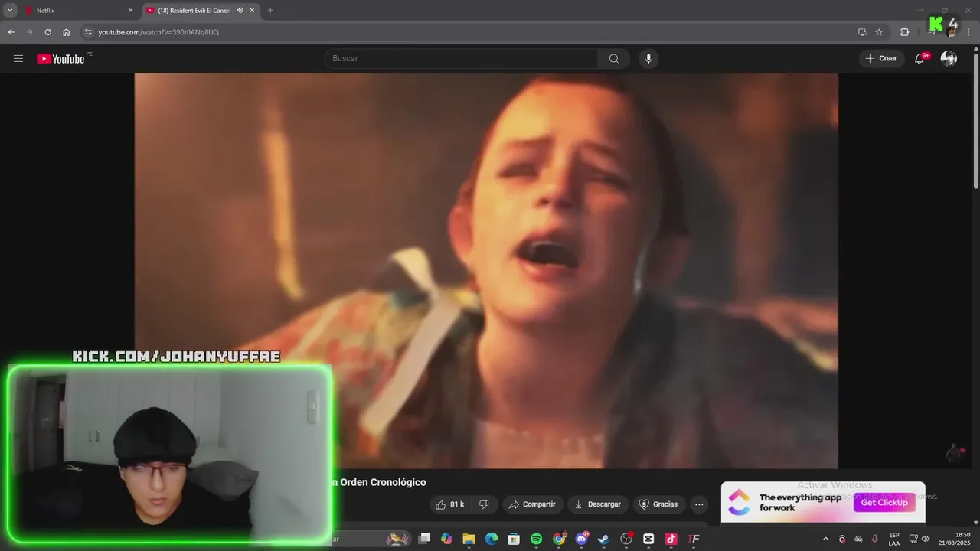
Task: Mute the YouTube tab audio icon
Action: click(240, 11)
